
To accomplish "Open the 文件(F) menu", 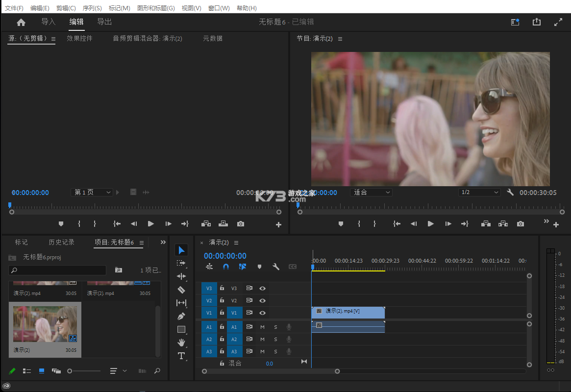I will [x=14, y=8].
